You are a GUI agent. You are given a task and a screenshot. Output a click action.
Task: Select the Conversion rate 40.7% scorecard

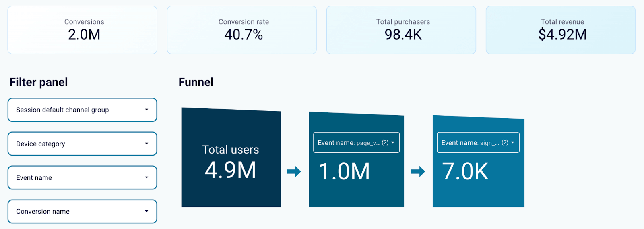click(x=242, y=30)
